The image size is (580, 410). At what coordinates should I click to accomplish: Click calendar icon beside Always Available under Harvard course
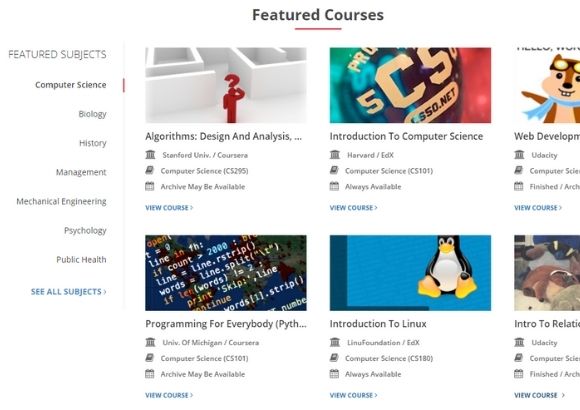[334, 186]
